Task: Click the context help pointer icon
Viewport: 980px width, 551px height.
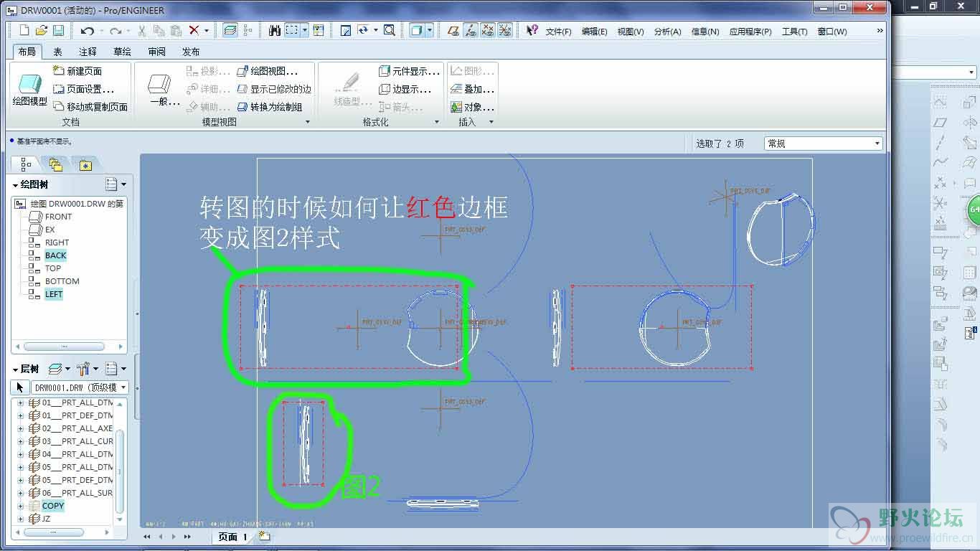Action: click(532, 30)
